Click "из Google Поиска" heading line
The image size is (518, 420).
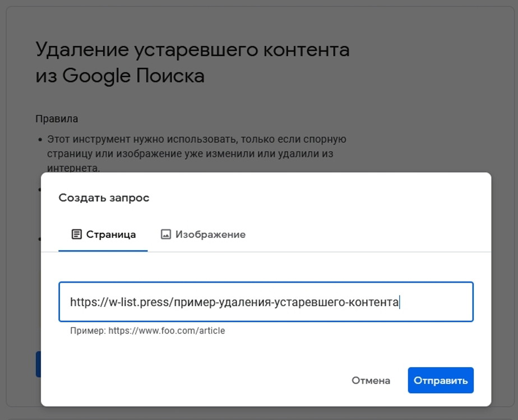(120, 76)
